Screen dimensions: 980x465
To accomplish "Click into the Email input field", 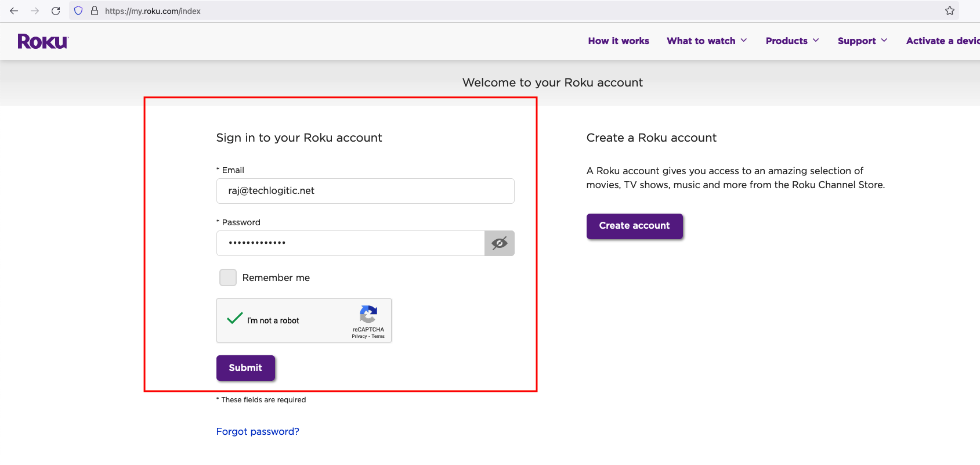I will [x=365, y=191].
